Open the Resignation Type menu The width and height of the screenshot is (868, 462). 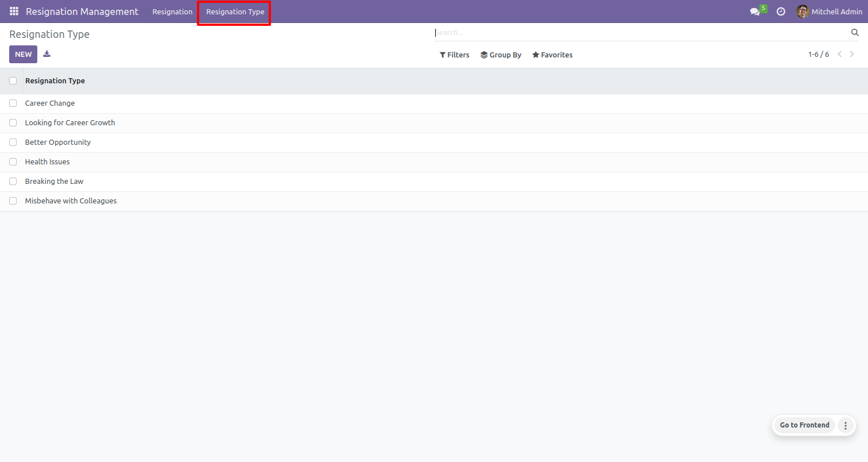click(x=235, y=11)
